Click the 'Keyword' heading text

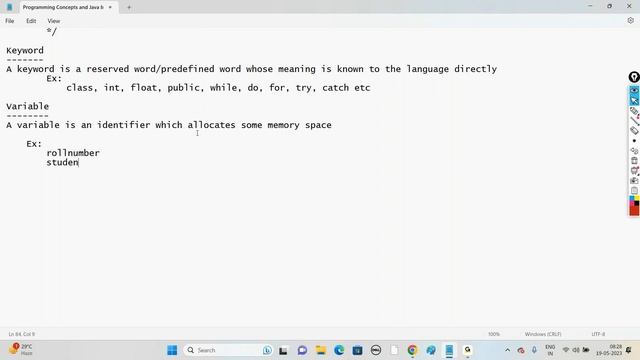25,51
